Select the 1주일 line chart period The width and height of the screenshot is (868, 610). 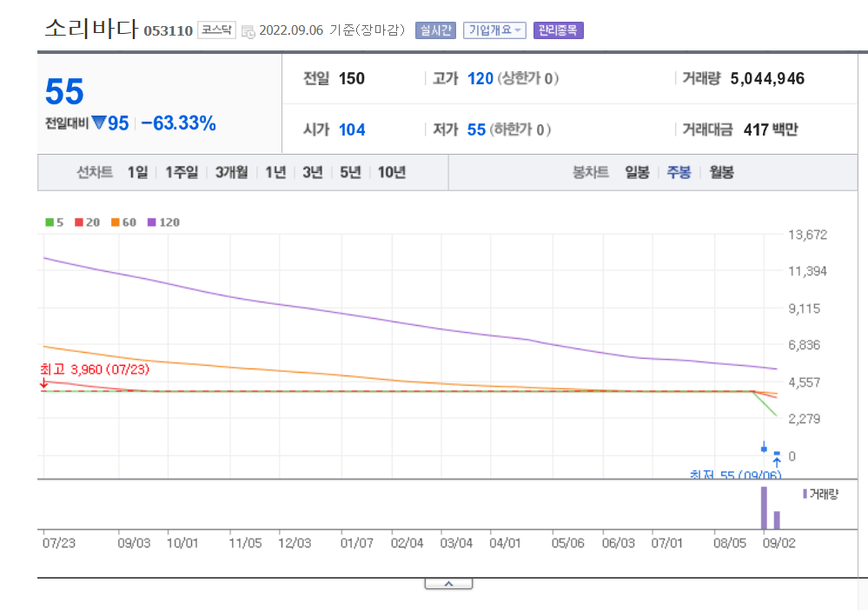pos(182,172)
